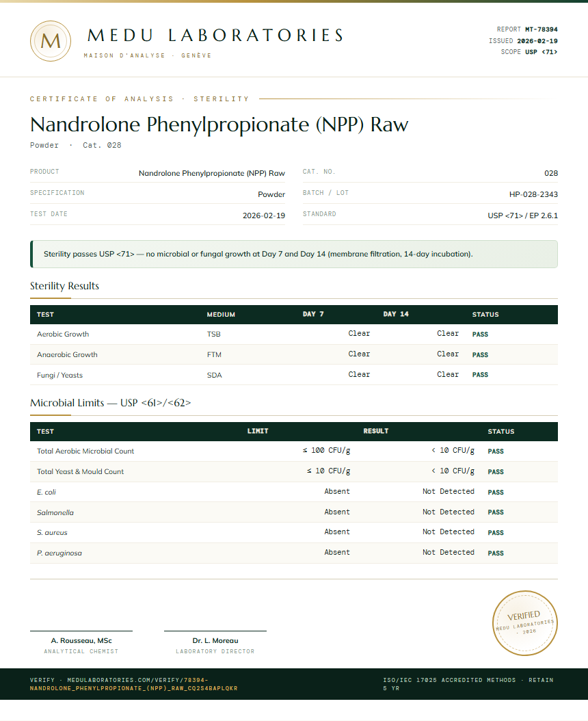Select the batch number HP-028-2343

(533, 194)
